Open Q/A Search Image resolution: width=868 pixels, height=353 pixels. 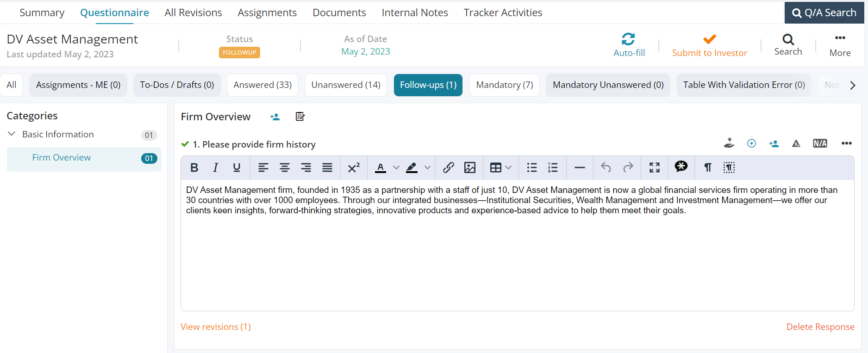(x=824, y=12)
